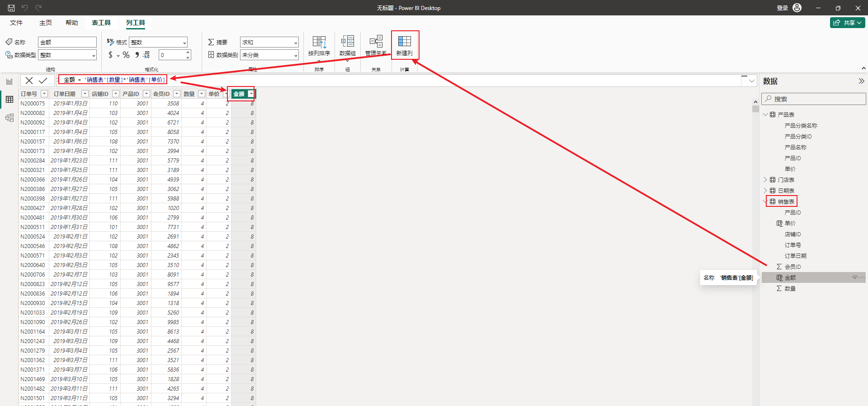Cancel formula with X icon
This screenshot has width=868, height=406.
coord(29,81)
